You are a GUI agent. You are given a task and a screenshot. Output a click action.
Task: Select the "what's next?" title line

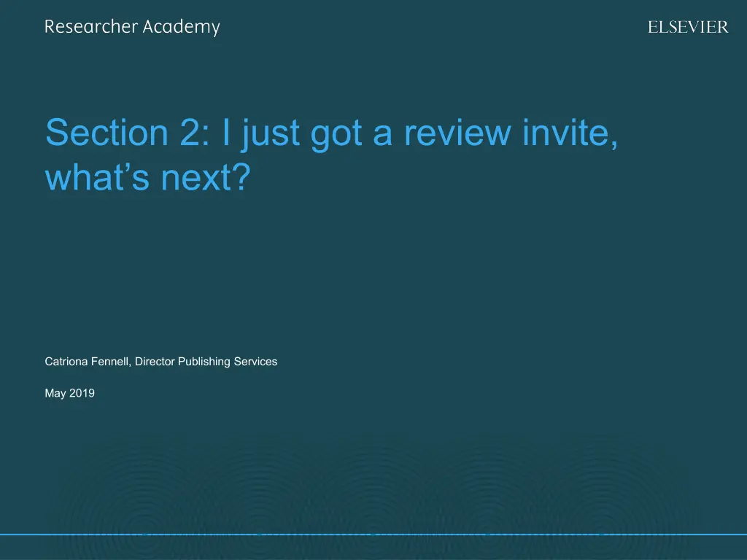pos(147,177)
